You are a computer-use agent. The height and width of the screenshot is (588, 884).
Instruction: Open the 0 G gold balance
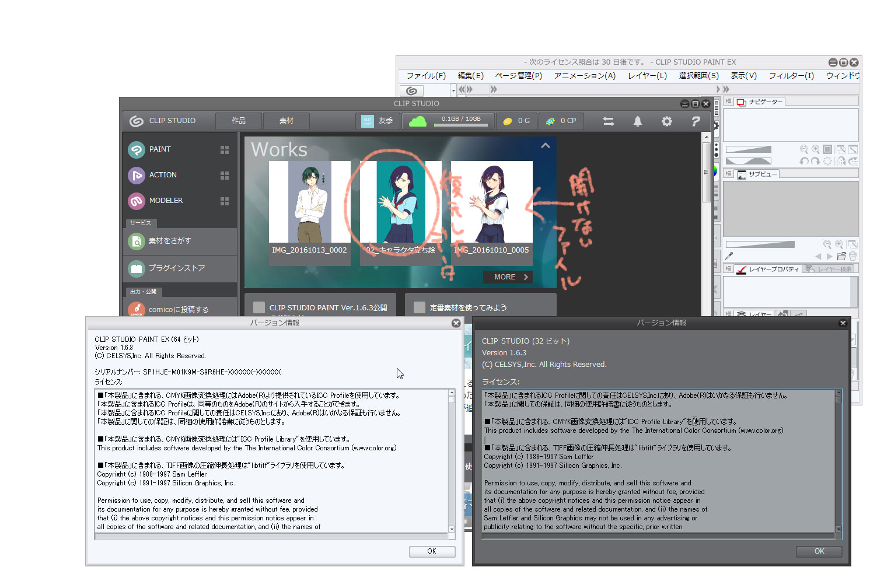tap(517, 121)
